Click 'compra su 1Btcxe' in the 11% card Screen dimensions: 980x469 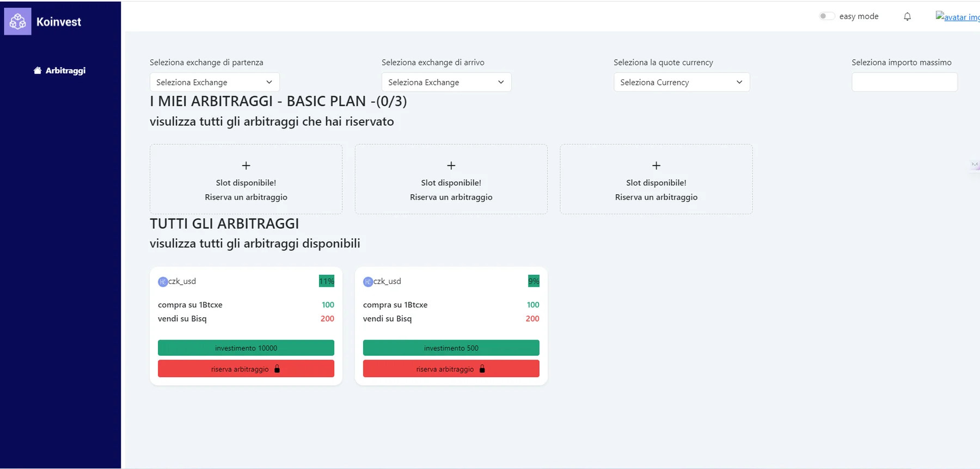click(x=190, y=305)
